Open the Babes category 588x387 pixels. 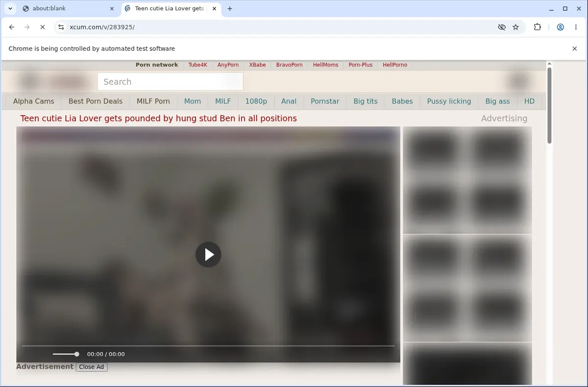click(402, 101)
